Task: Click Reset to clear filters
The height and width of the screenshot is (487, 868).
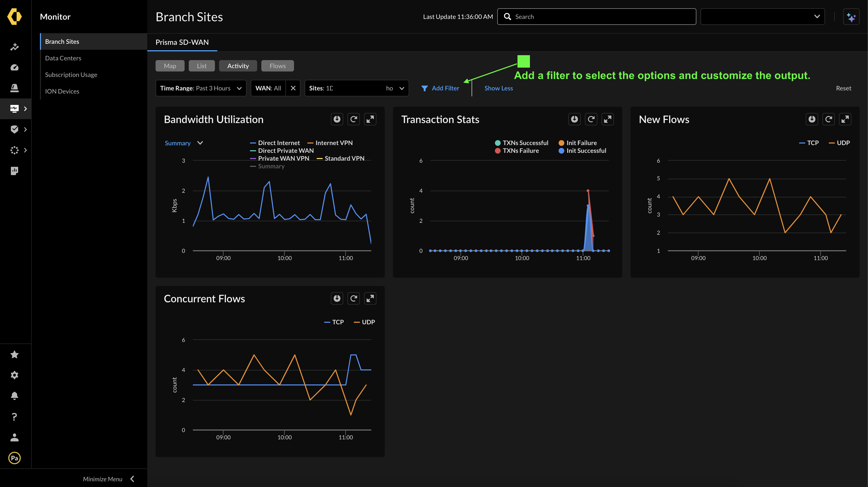Action: (x=843, y=88)
